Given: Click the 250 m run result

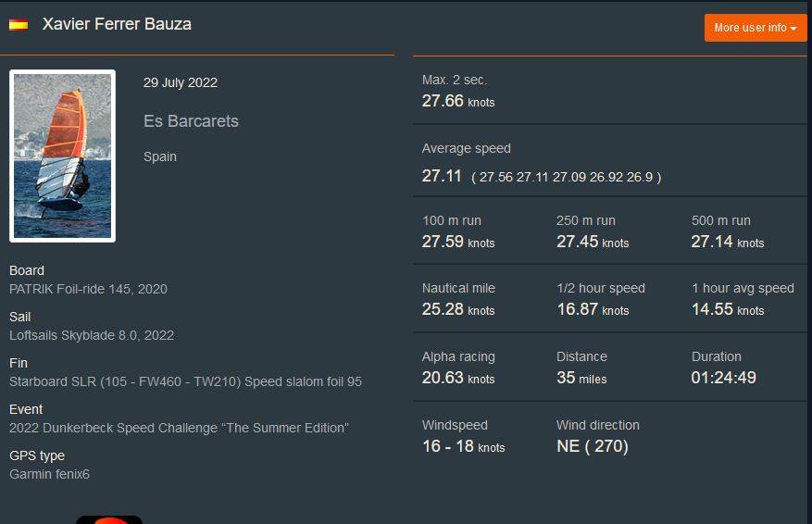Looking at the screenshot, I should pyautogui.click(x=578, y=242).
